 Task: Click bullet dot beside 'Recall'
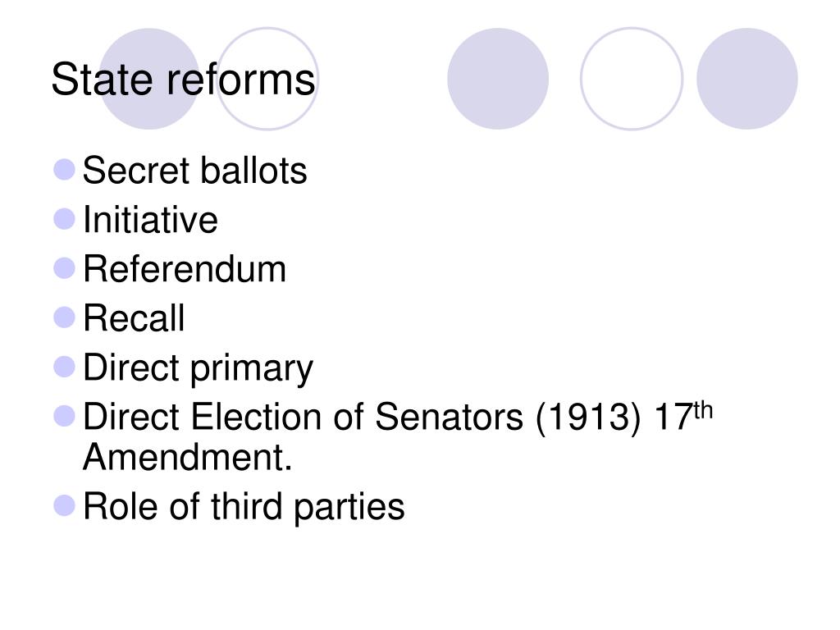(64, 317)
